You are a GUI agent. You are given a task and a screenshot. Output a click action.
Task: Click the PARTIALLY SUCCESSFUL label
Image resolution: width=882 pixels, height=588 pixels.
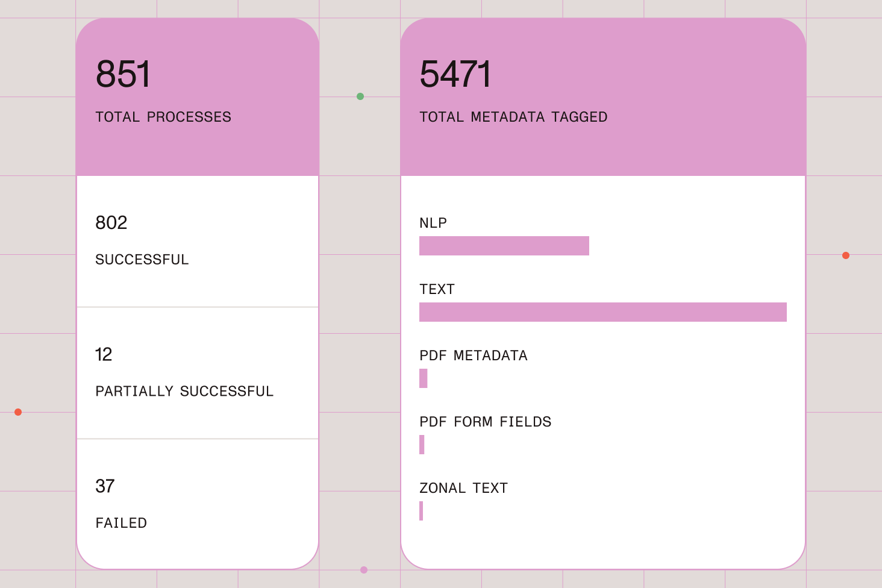pyautogui.click(x=184, y=392)
